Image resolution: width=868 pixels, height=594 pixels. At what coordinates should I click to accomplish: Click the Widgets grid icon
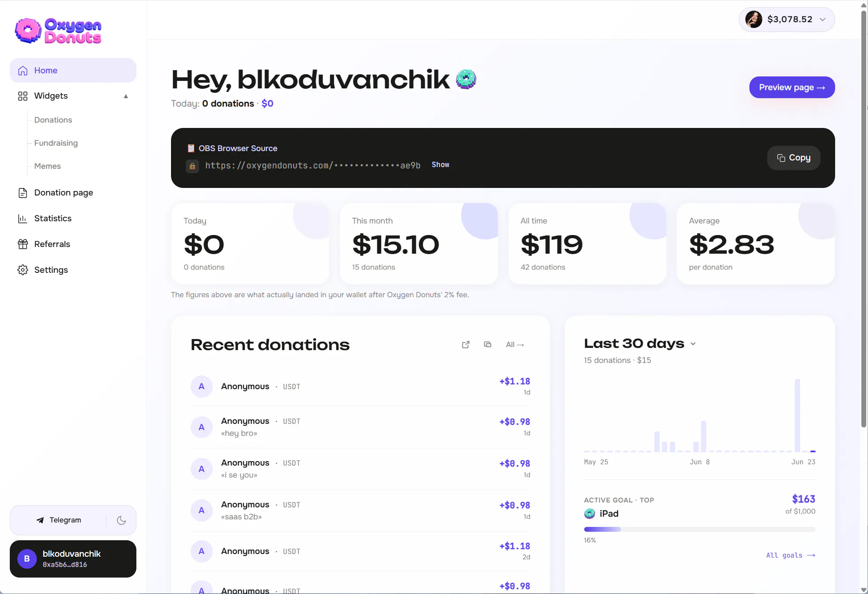23,96
